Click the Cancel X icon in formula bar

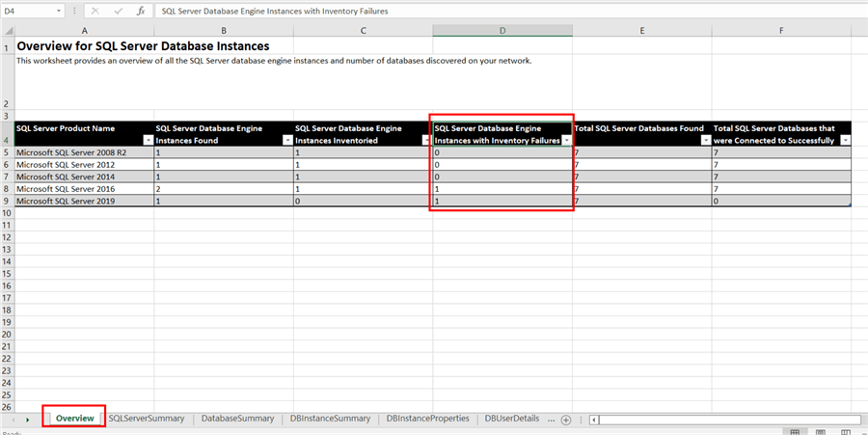95,11
